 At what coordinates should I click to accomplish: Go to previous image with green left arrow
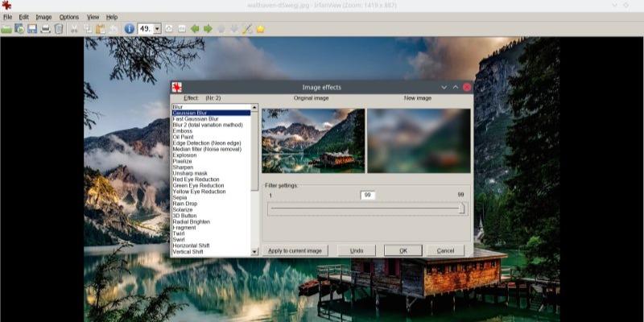click(x=195, y=29)
